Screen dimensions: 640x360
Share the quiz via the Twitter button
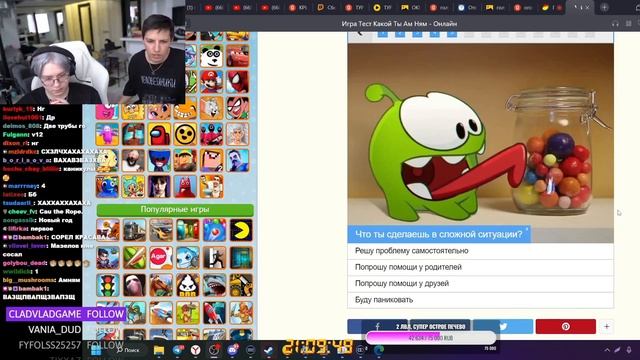(x=503, y=327)
